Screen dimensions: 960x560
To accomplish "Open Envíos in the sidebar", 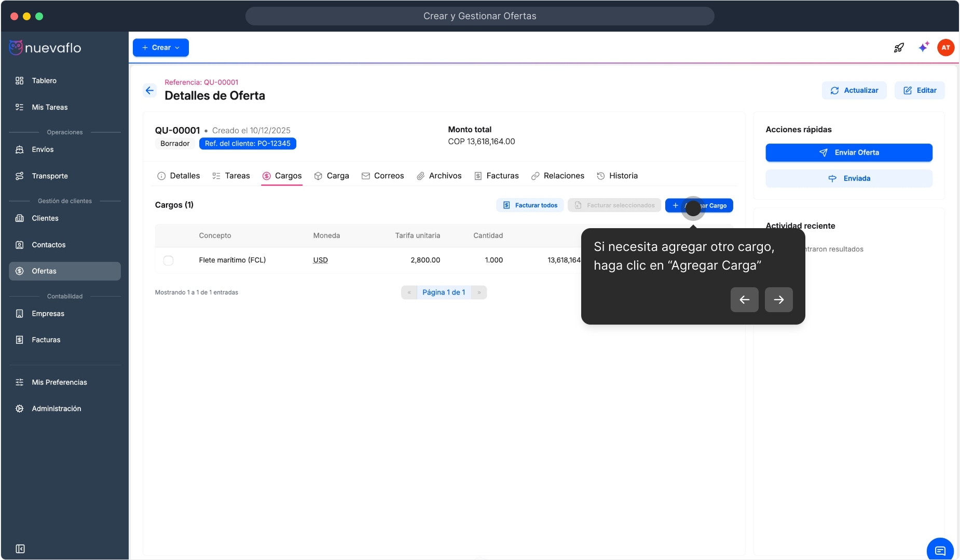I will click(x=43, y=149).
